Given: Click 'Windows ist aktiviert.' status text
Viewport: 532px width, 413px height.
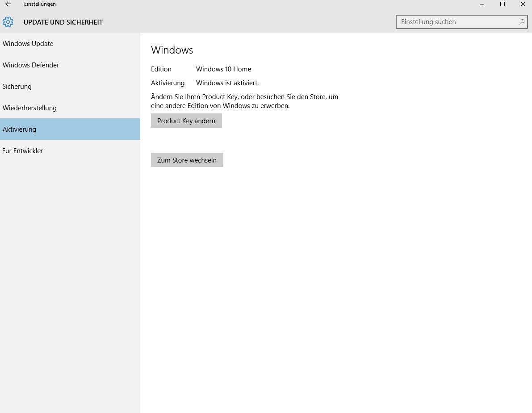Looking at the screenshot, I should click(x=227, y=83).
